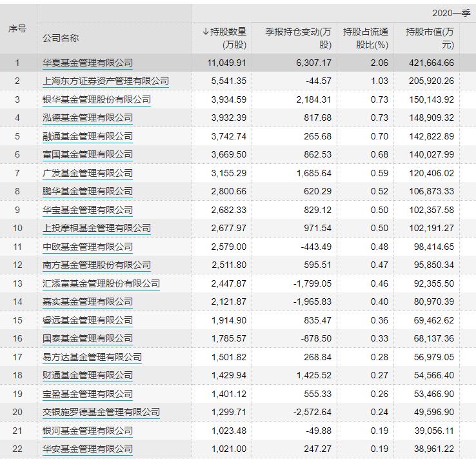Open 南方基金管理股份有限公司 link
The height and width of the screenshot is (459, 476).
click(97, 265)
